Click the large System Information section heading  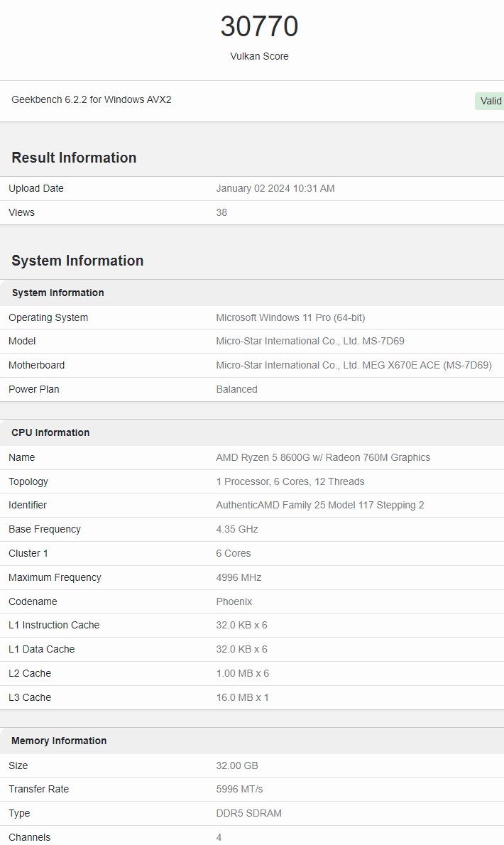77,261
